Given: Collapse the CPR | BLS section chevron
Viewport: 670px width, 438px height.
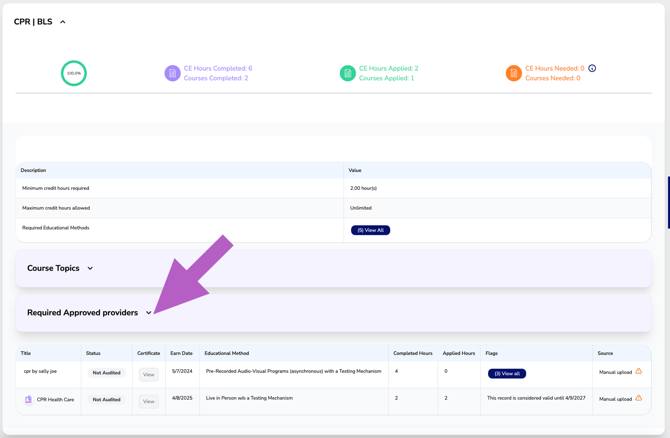Looking at the screenshot, I should pyautogui.click(x=63, y=22).
